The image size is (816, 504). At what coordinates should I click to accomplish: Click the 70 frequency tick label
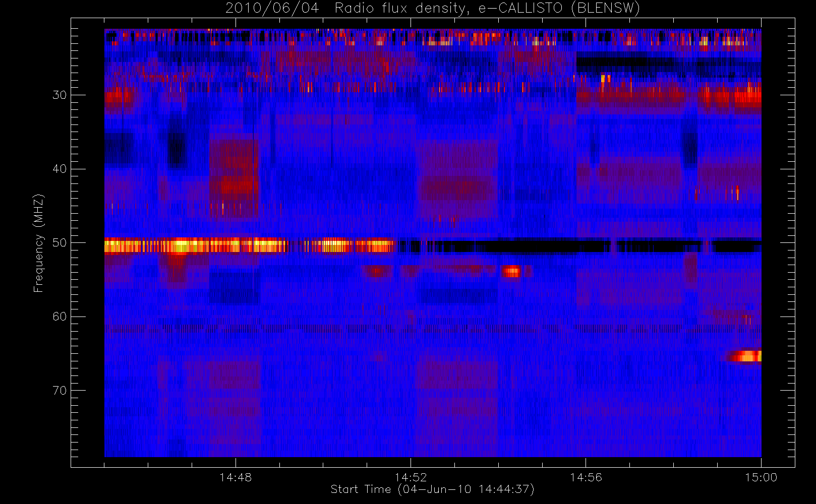point(60,391)
